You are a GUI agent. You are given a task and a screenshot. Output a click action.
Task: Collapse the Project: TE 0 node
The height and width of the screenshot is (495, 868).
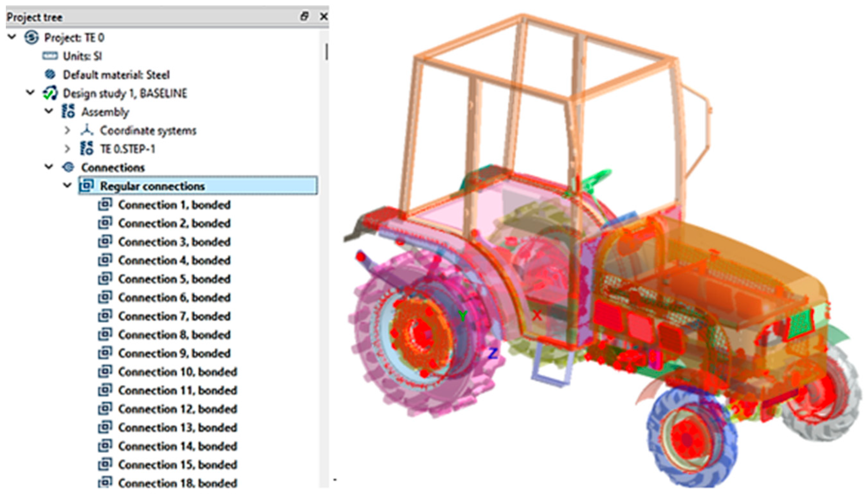(12, 37)
